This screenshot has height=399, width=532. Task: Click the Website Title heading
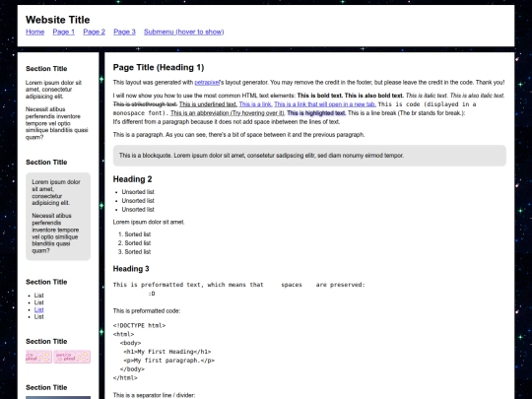pos(58,20)
